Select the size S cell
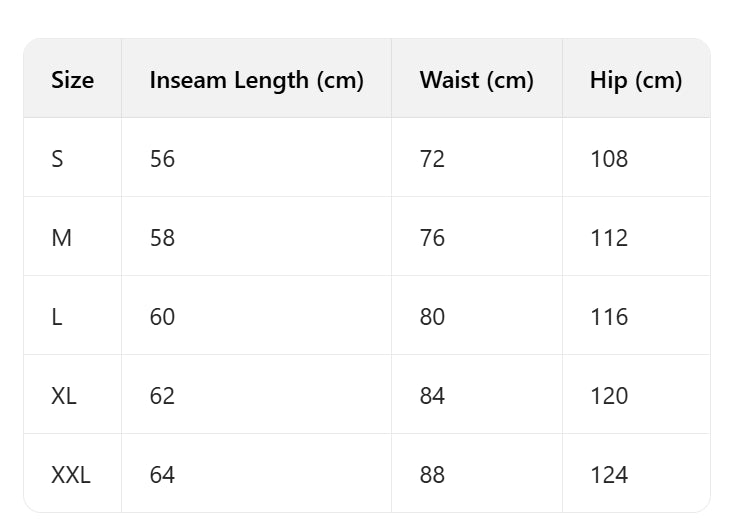 [x=58, y=158]
